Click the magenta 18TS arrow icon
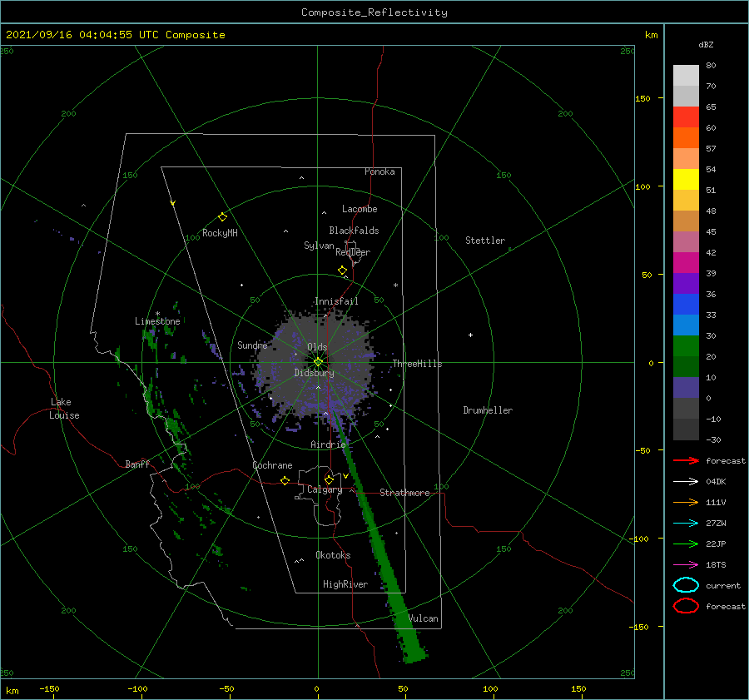The image size is (749, 700). (686, 565)
